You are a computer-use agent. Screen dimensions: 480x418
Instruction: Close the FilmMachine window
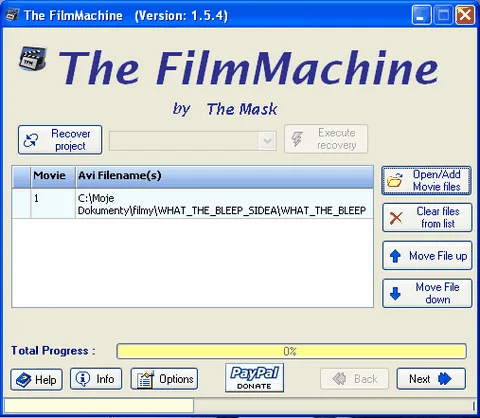(465, 15)
